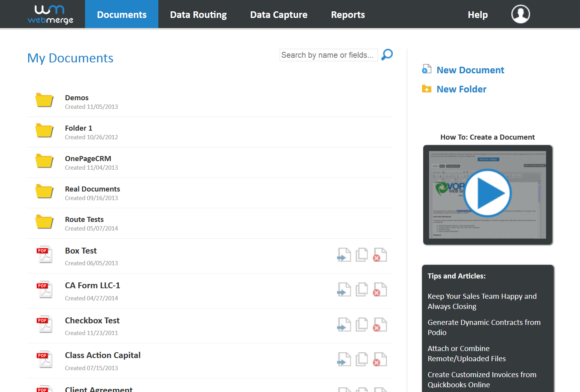Viewport: 580px width, 392px height.
Task: Click the 'My Documents' page heading
Action: (70, 58)
